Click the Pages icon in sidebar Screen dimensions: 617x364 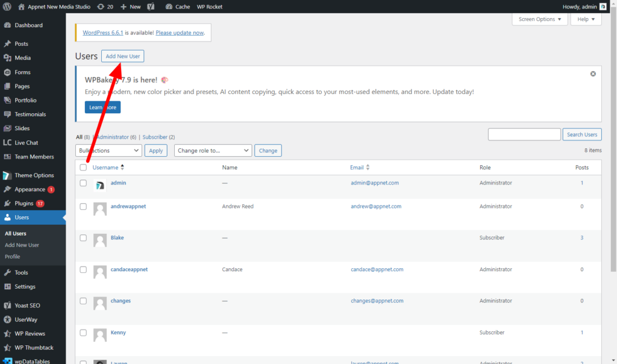[x=7, y=86]
